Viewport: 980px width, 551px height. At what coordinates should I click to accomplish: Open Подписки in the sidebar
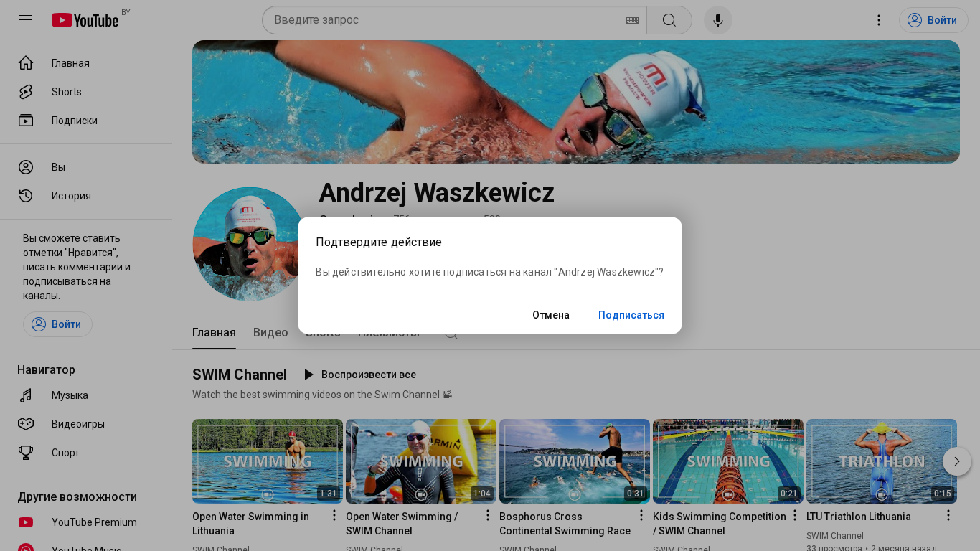(86, 121)
